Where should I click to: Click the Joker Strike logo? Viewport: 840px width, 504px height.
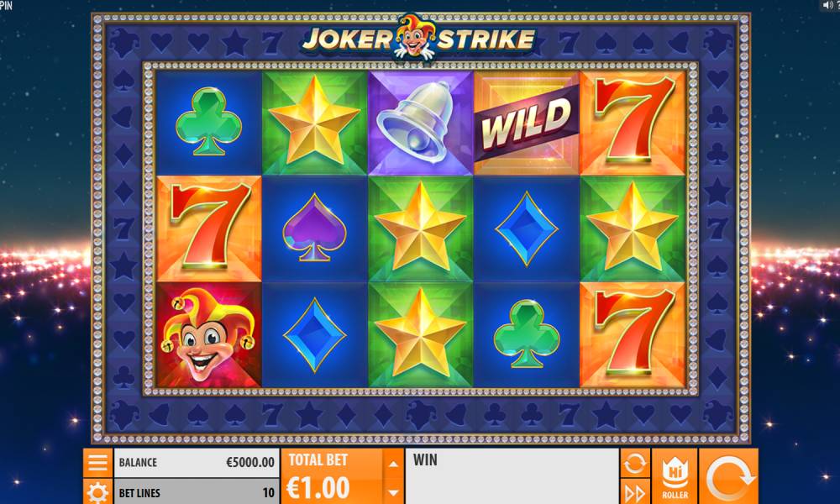[x=419, y=38]
